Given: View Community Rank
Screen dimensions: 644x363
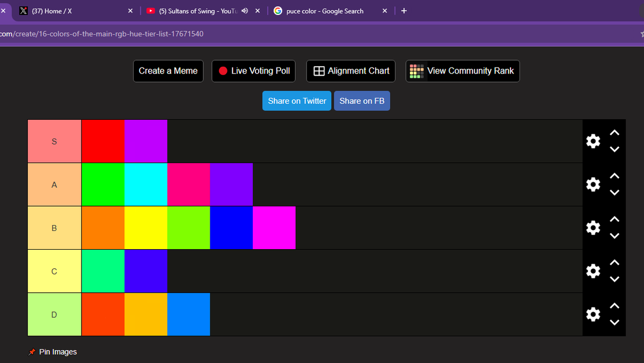Looking at the screenshot, I should [463, 71].
